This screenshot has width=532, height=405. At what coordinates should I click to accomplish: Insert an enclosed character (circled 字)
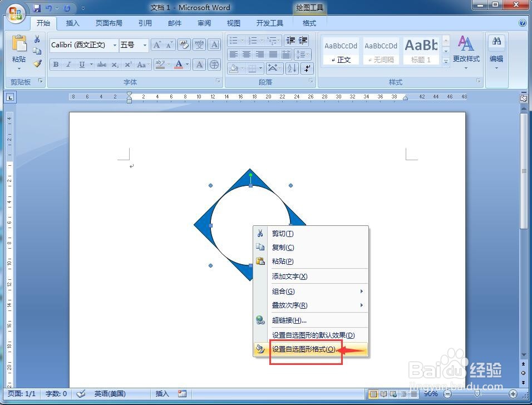(214, 65)
